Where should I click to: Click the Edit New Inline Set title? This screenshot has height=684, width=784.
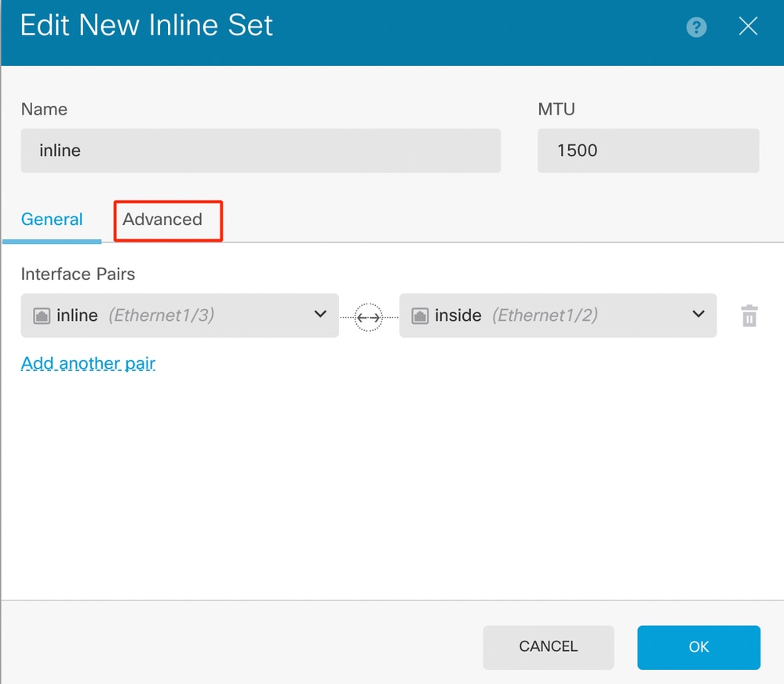147,25
